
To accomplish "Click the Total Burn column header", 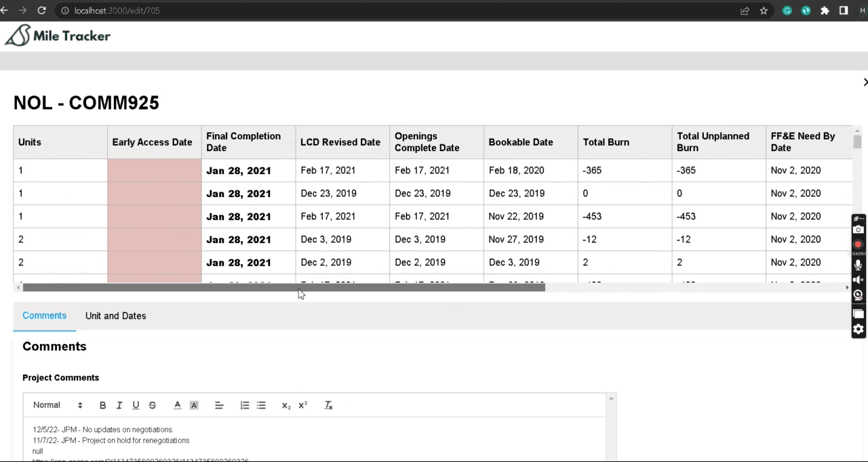I will point(625,142).
